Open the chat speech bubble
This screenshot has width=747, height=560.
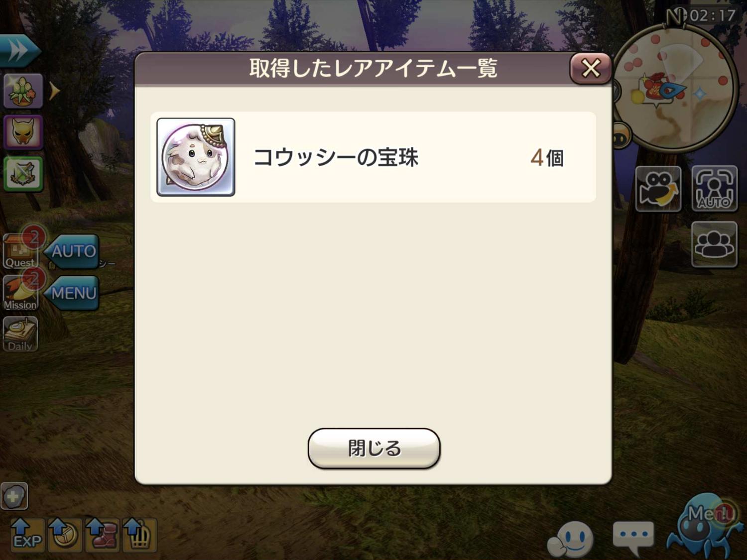[633, 538]
